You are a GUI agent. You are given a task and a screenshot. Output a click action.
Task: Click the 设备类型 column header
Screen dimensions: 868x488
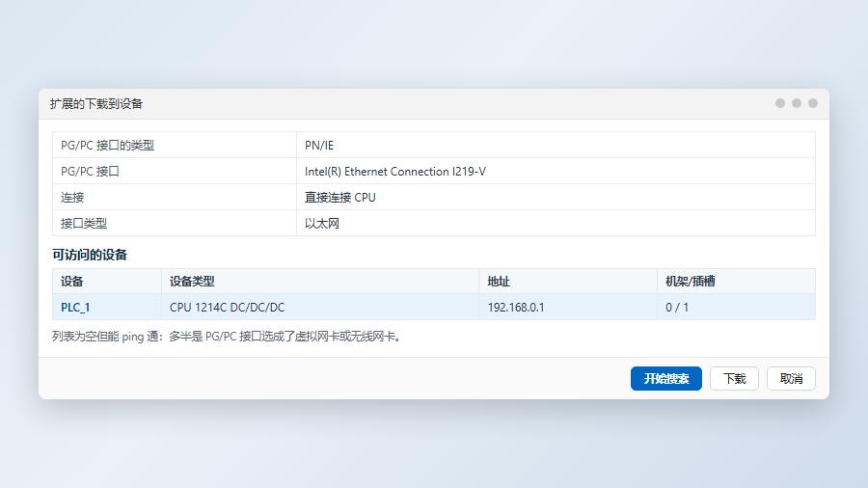click(x=320, y=281)
